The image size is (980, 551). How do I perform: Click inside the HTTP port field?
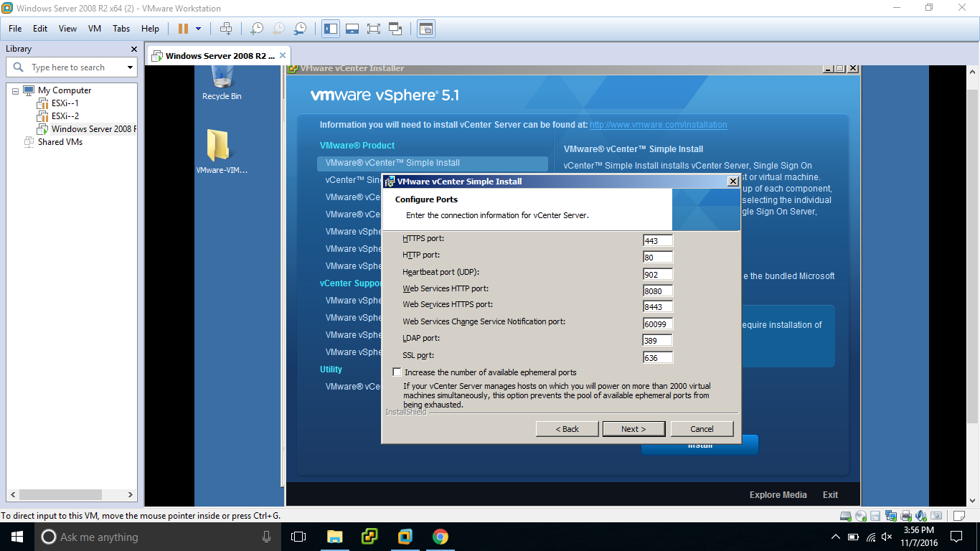point(658,258)
